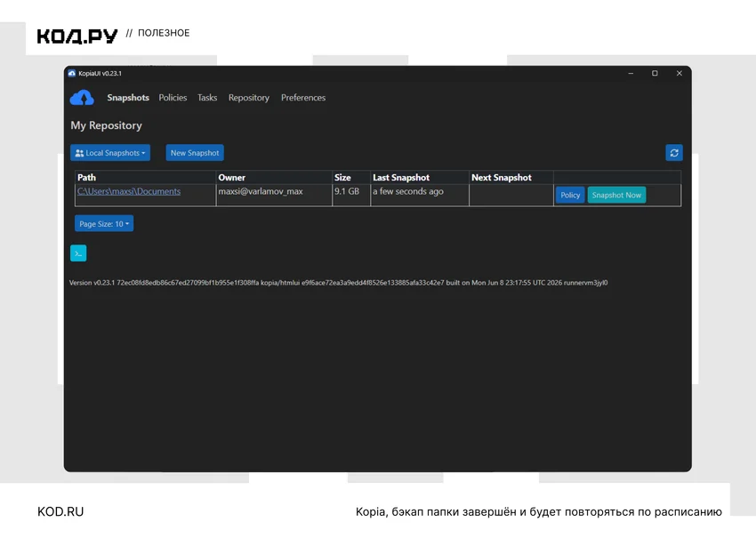Go to the Tasks tab
The width and height of the screenshot is (756, 538).
(x=207, y=98)
